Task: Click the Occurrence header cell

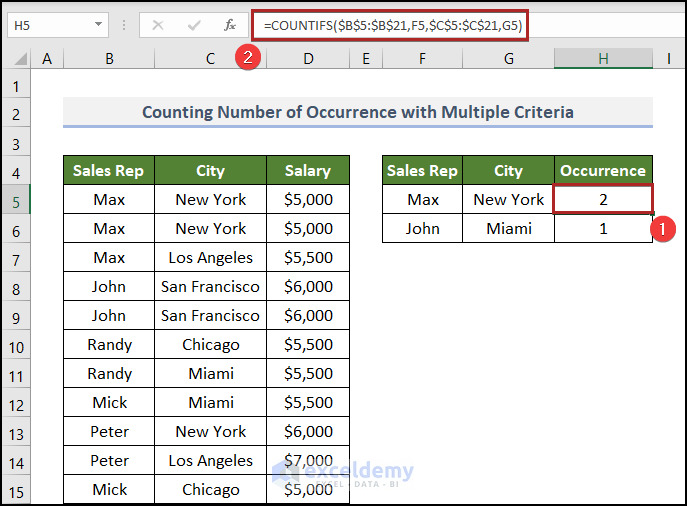Action: [603, 171]
